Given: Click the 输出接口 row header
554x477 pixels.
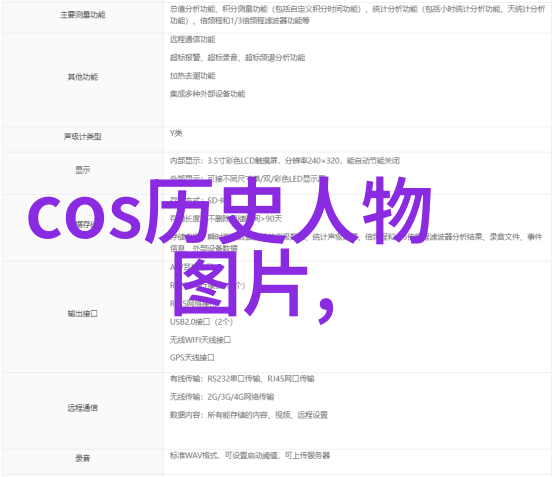Looking at the screenshot, I should point(83,314).
